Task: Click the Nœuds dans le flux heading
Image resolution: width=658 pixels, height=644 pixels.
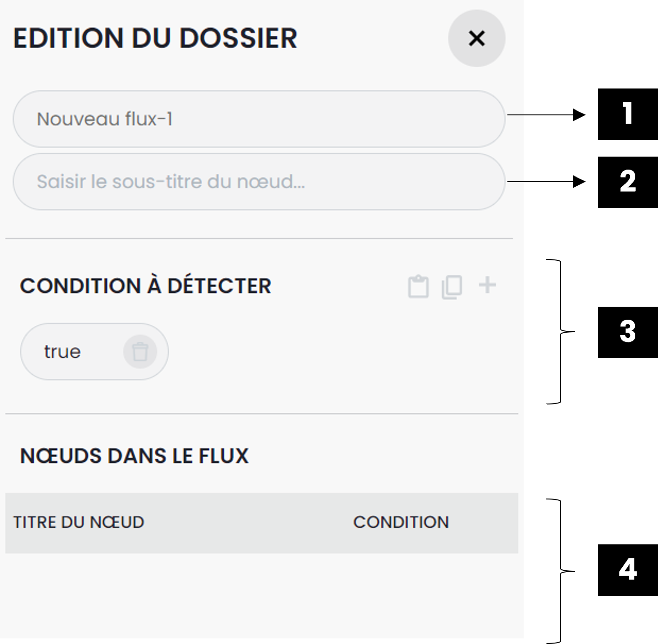Action: [134, 456]
